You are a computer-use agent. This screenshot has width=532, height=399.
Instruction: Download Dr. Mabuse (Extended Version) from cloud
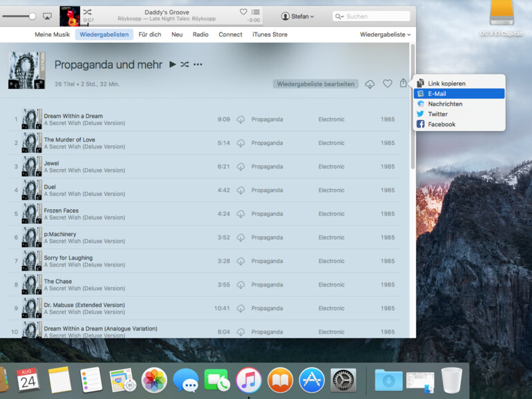pos(240,308)
